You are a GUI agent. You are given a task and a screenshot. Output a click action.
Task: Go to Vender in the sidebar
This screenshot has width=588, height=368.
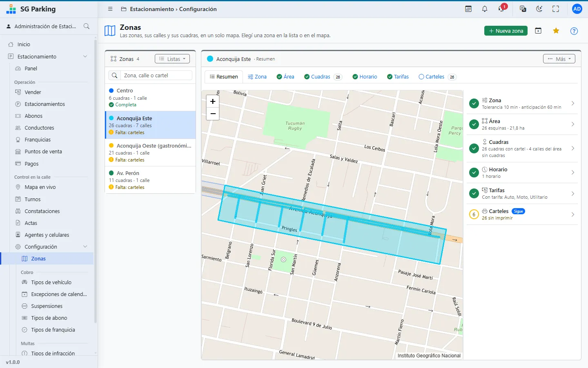(x=33, y=92)
